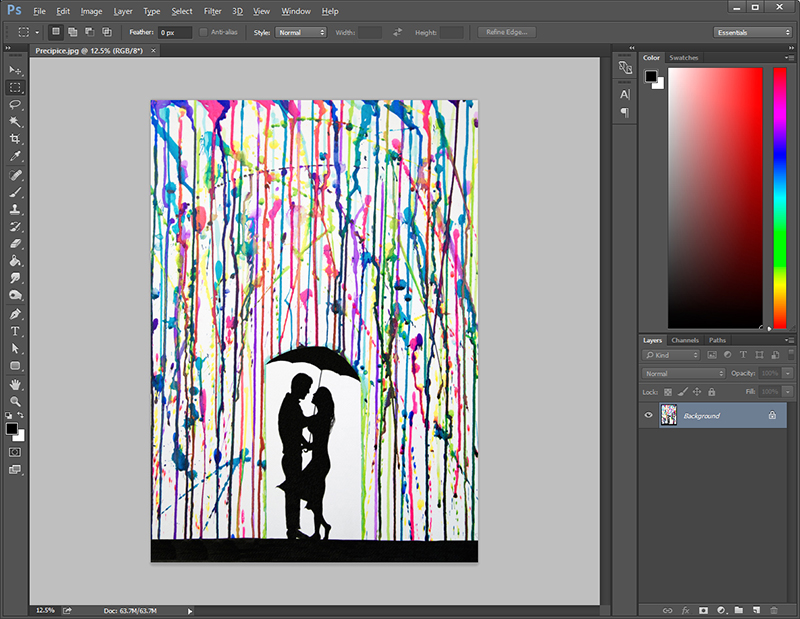Open the Color panel flyout menu

click(x=789, y=58)
